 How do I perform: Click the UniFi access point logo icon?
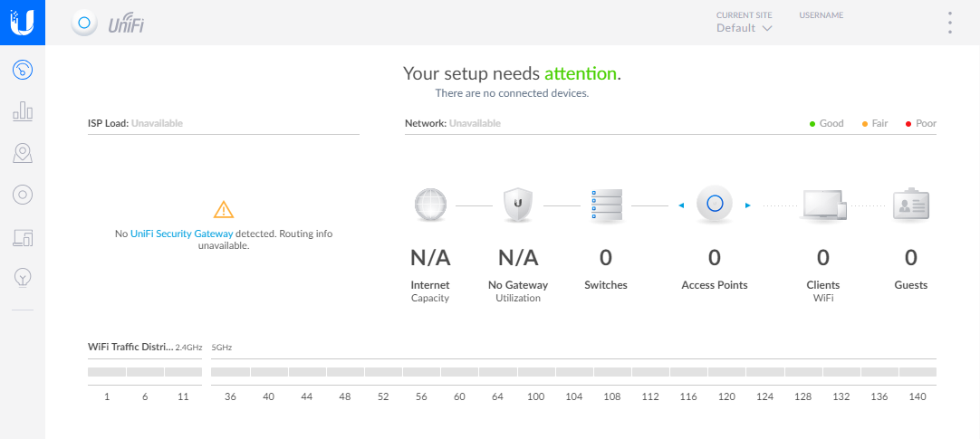[x=84, y=24]
